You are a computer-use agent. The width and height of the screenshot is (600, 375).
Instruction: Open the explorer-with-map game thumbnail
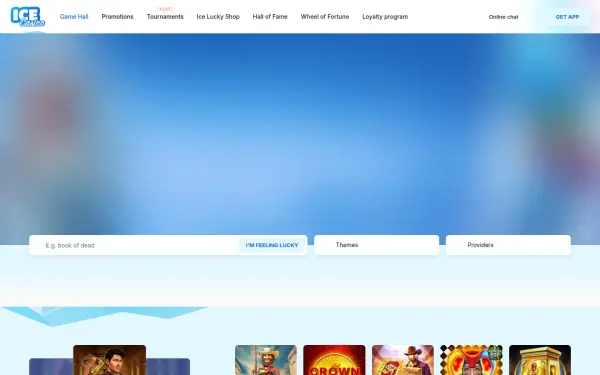(x=403, y=360)
